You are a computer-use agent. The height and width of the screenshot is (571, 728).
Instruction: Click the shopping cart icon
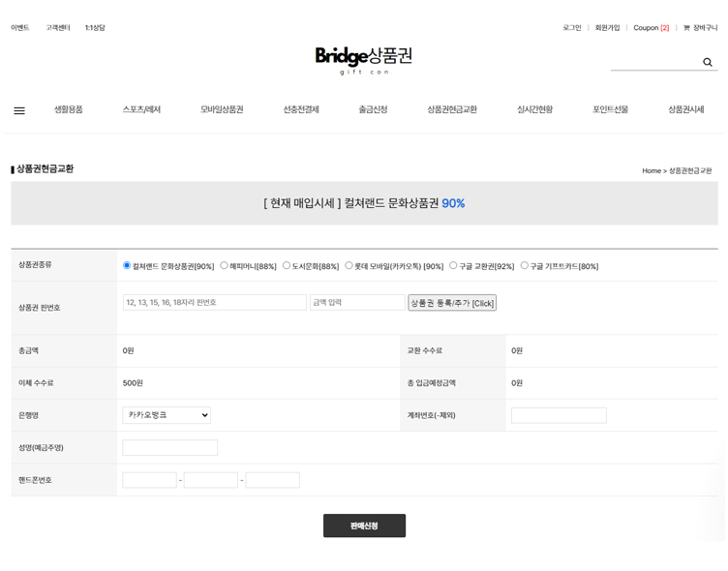(x=686, y=28)
